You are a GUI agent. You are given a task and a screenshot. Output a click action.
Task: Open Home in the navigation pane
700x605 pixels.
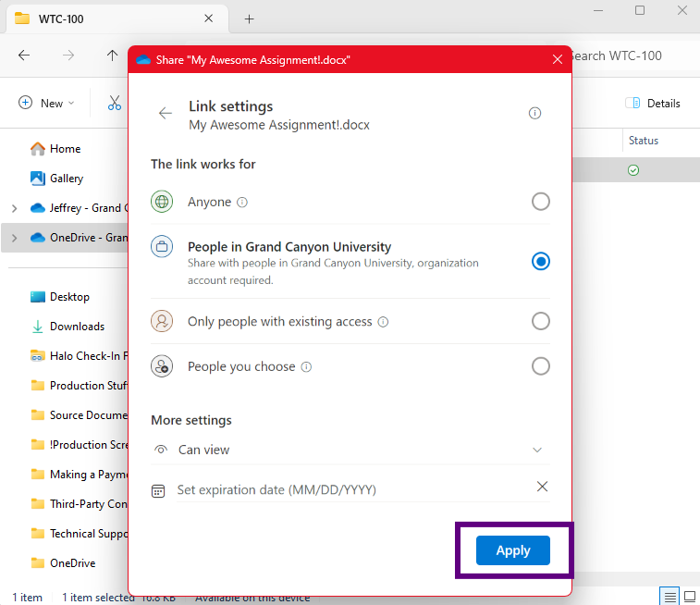click(55, 149)
